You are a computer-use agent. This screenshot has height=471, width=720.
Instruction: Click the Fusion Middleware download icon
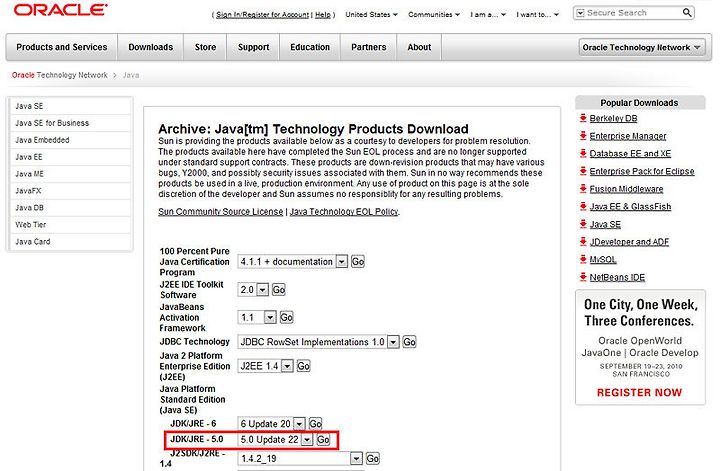(583, 189)
